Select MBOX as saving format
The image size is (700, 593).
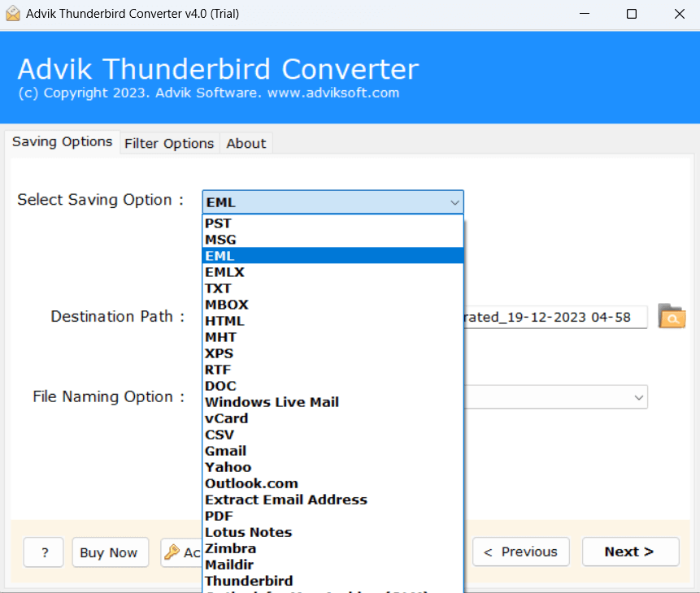tap(333, 305)
